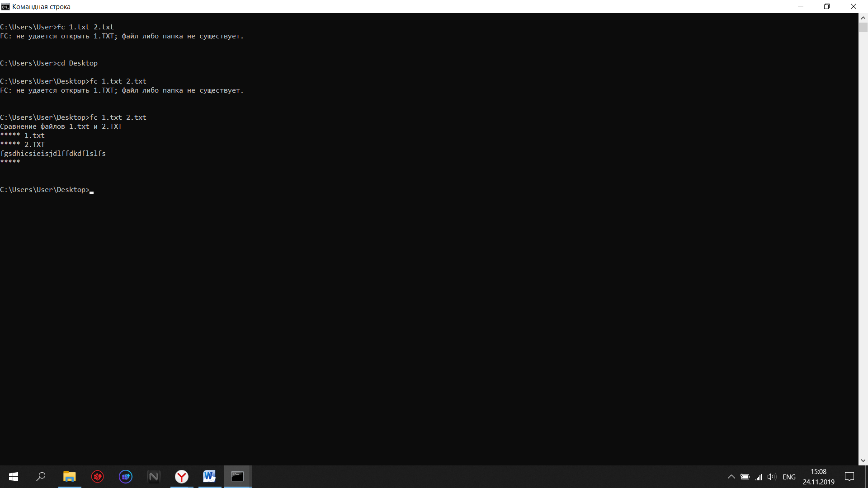This screenshot has height=488, width=868.
Task: Open the clock showing 15:08
Action: (x=818, y=472)
